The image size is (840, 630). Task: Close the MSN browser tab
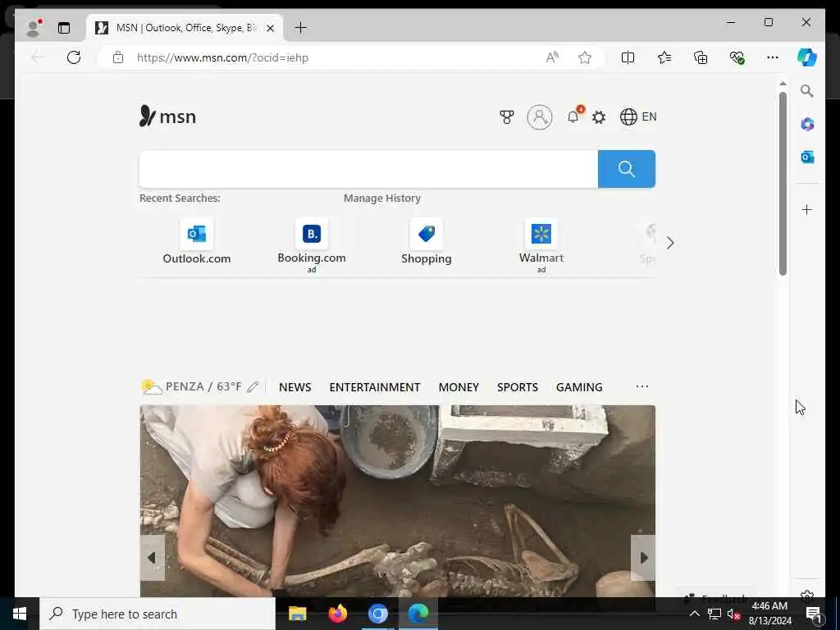271,28
